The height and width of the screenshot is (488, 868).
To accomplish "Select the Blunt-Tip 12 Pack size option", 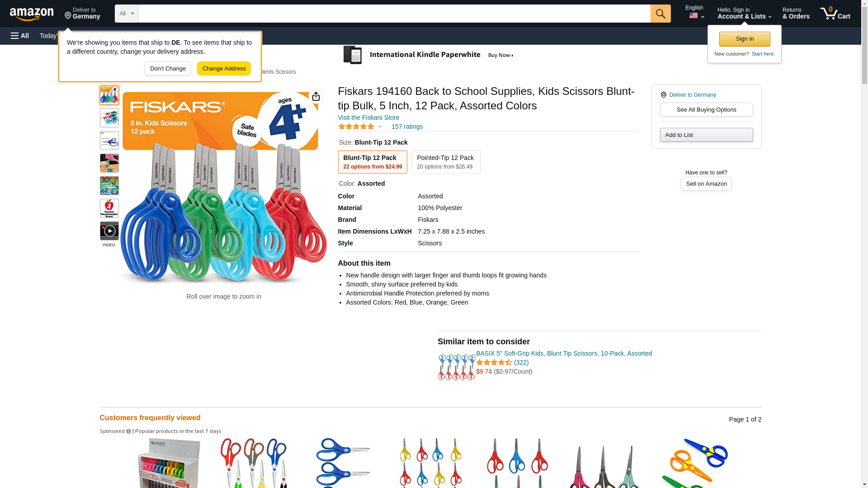I will click(x=373, y=162).
